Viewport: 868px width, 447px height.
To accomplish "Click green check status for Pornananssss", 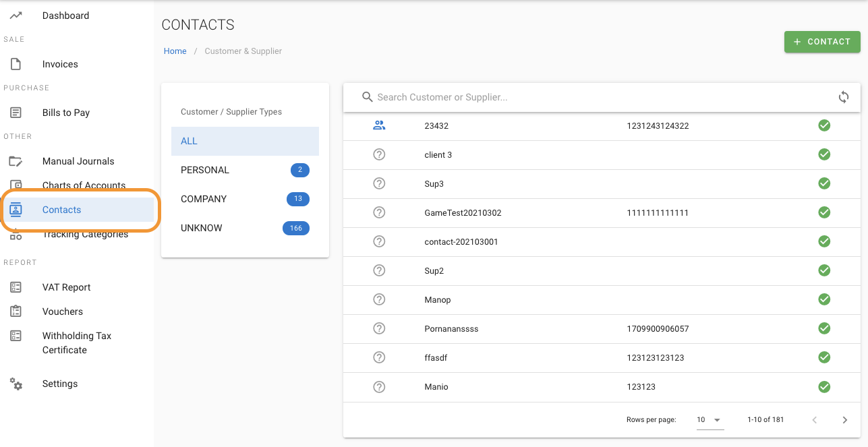I will [x=823, y=328].
